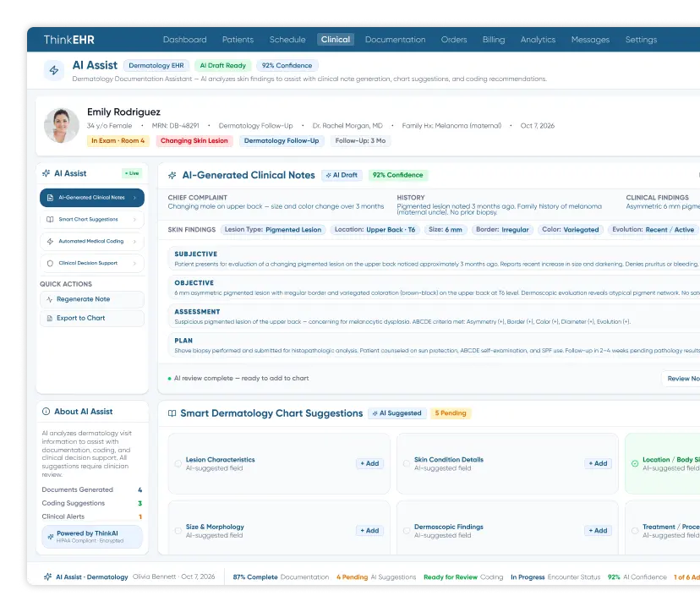This screenshot has width=700, height=612.
Task: Click '87% Complete' in status bar
Action: tap(255, 577)
